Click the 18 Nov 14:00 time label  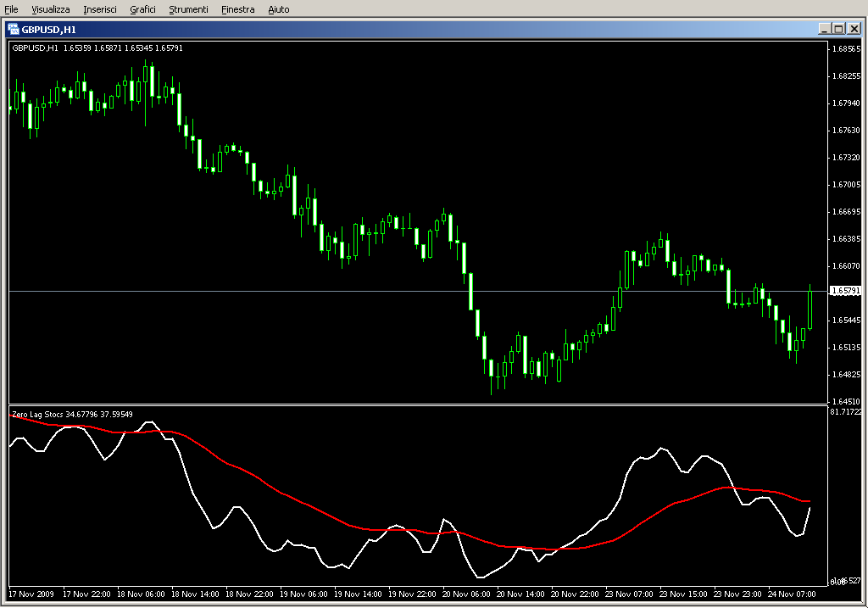195,594
